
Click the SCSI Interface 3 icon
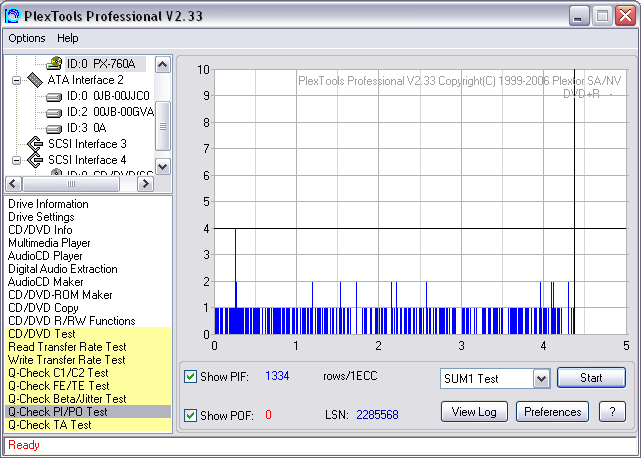[35, 144]
